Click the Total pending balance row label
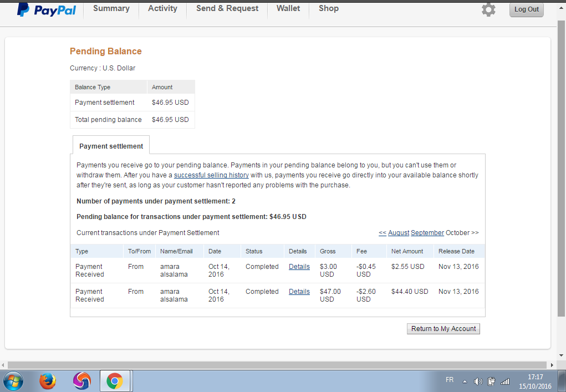566x392 pixels. pos(108,119)
